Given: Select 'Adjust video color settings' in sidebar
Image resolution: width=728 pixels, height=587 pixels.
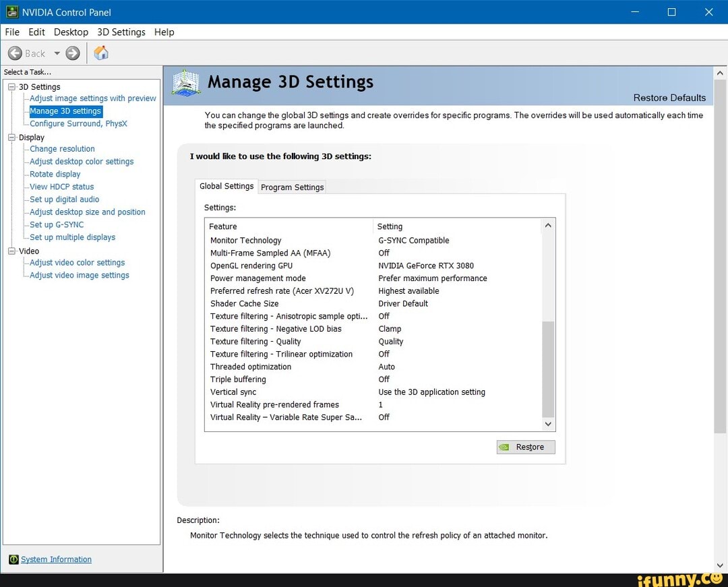Looking at the screenshot, I should (x=76, y=262).
